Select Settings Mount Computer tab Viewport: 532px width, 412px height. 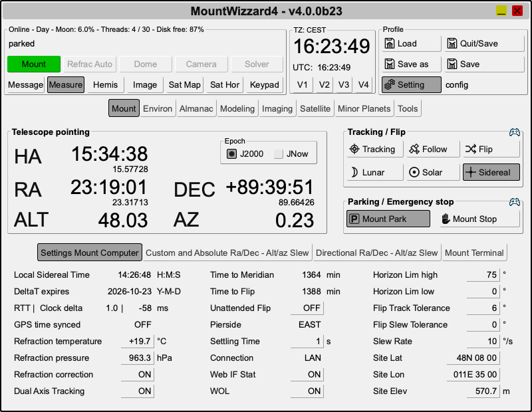pos(90,253)
